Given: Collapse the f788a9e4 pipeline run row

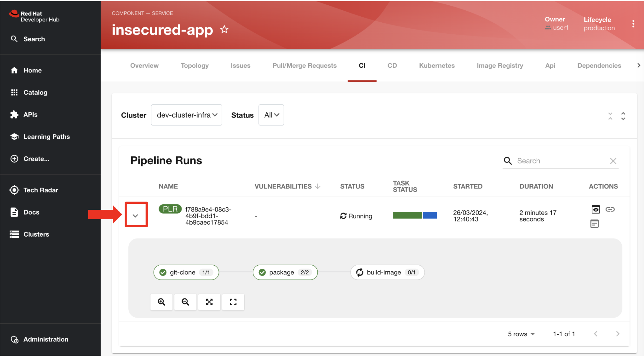Looking at the screenshot, I should (135, 216).
